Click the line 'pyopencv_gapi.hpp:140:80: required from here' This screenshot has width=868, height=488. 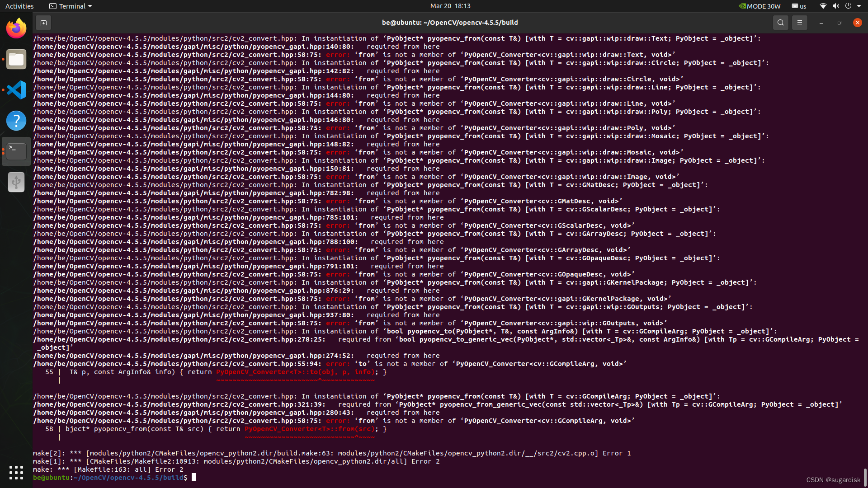(236, 47)
